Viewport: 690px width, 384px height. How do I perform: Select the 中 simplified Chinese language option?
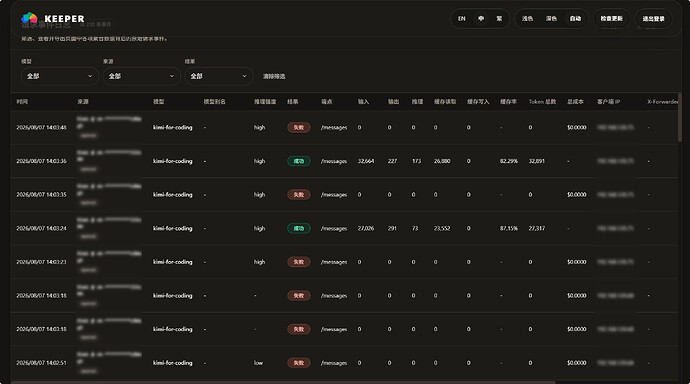[481, 18]
